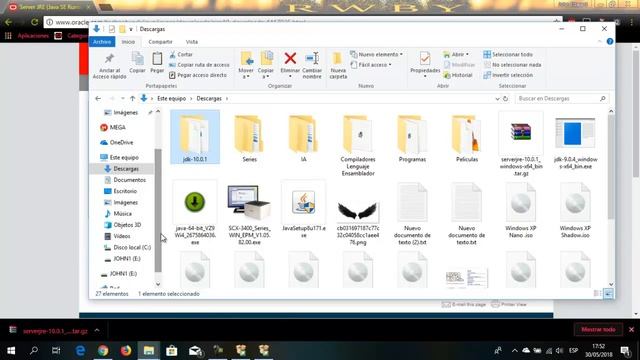Viewport: 640px width, 360px height.
Task: Select the IA folder
Action: (303, 138)
